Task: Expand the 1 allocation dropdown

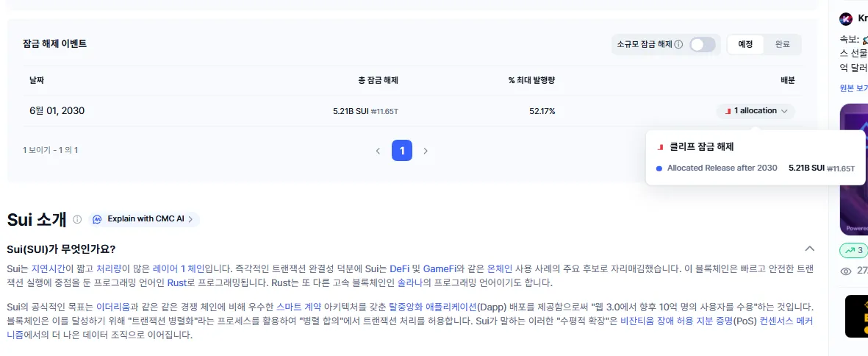Action: 756,111
